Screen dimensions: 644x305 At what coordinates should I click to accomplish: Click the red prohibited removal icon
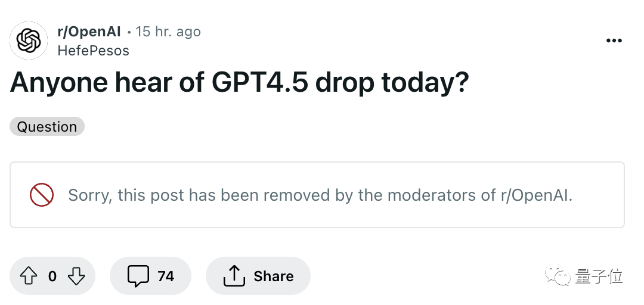(x=42, y=195)
